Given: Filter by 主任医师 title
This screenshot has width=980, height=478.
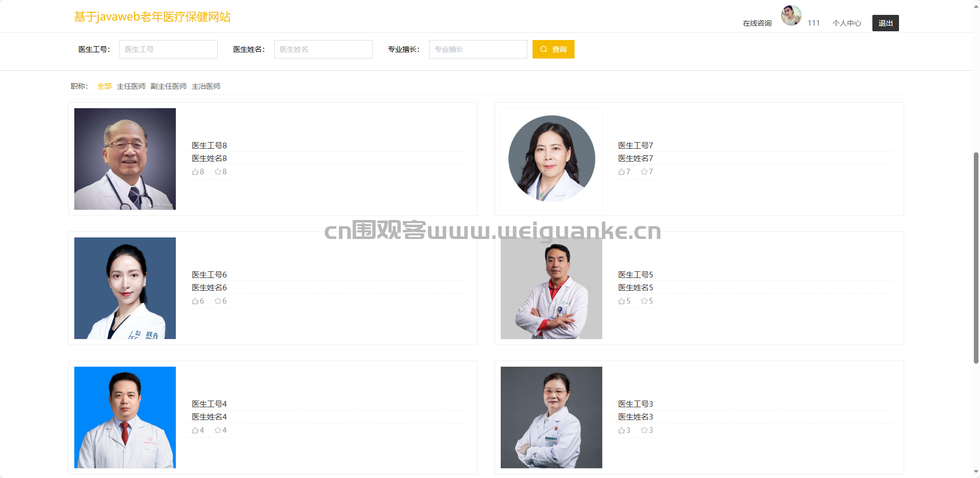Looking at the screenshot, I should pyautogui.click(x=131, y=86).
